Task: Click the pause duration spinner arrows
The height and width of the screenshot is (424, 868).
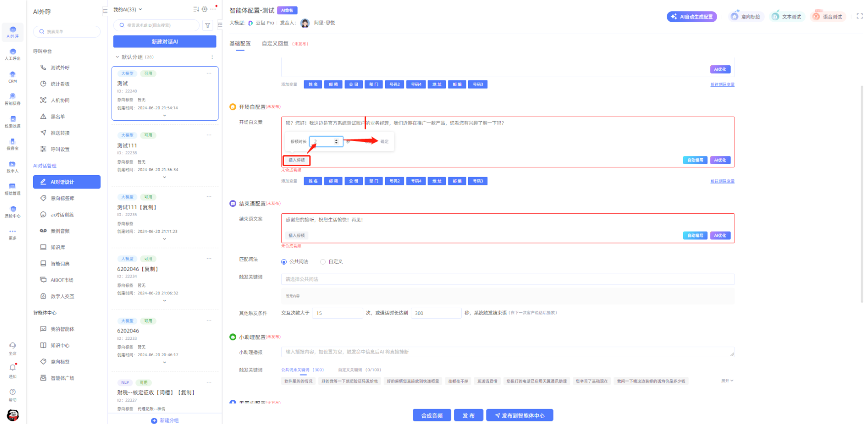Action: pyautogui.click(x=337, y=141)
